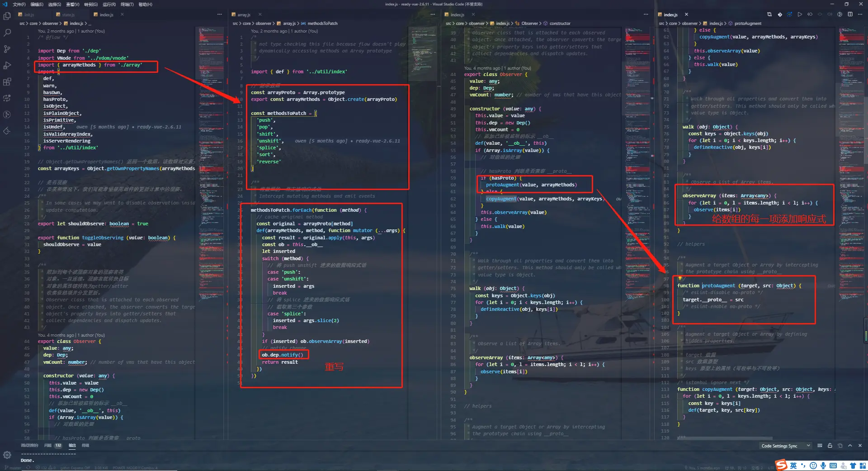Switch Sogou input language mode
This screenshot has width=868, height=471.
793,466
